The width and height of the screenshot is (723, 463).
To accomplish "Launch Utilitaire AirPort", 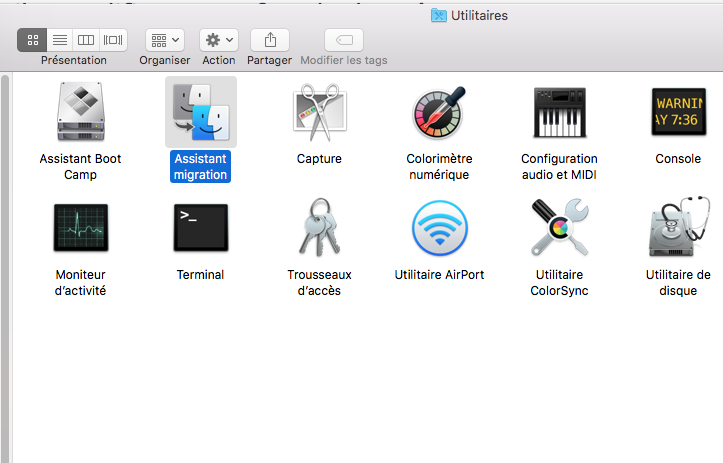I will pyautogui.click(x=439, y=228).
